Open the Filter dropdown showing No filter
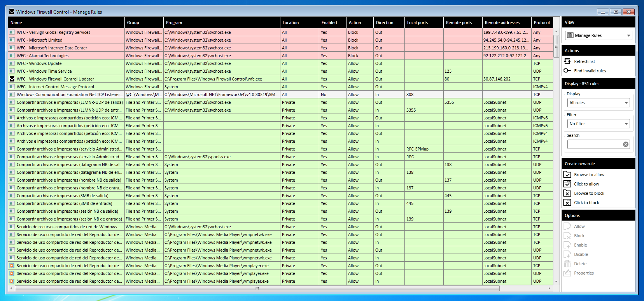This screenshot has height=301, width=644. 598,124
